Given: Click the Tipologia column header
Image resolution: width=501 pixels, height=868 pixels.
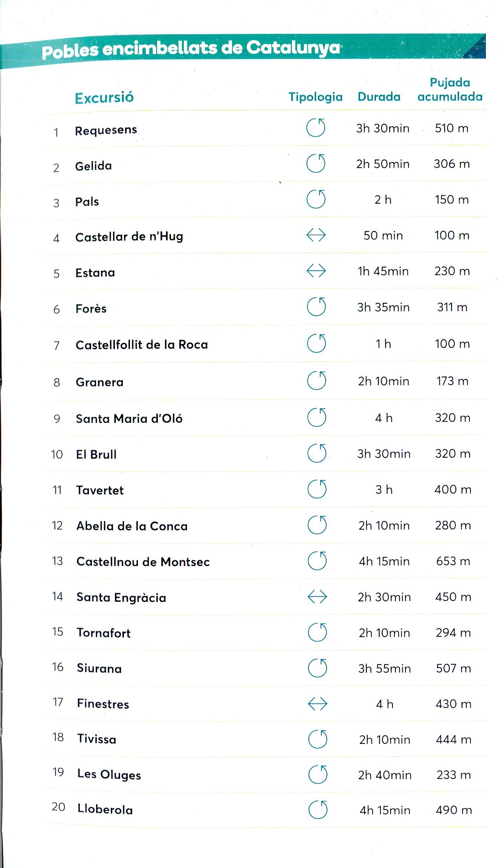Looking at the screenshot, I should (x=316, y=97).
